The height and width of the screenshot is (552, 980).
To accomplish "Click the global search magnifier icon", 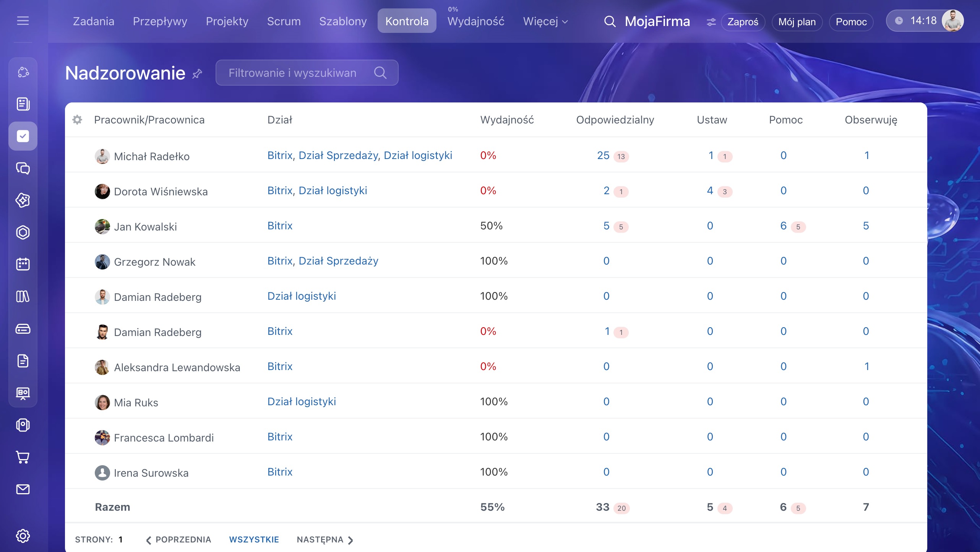I will click(610, 21).
